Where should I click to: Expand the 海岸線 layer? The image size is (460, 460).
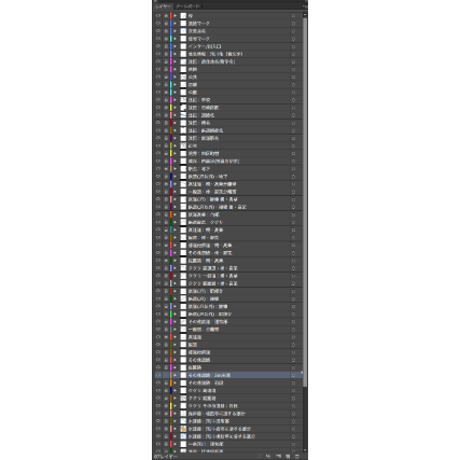[175, 413]
